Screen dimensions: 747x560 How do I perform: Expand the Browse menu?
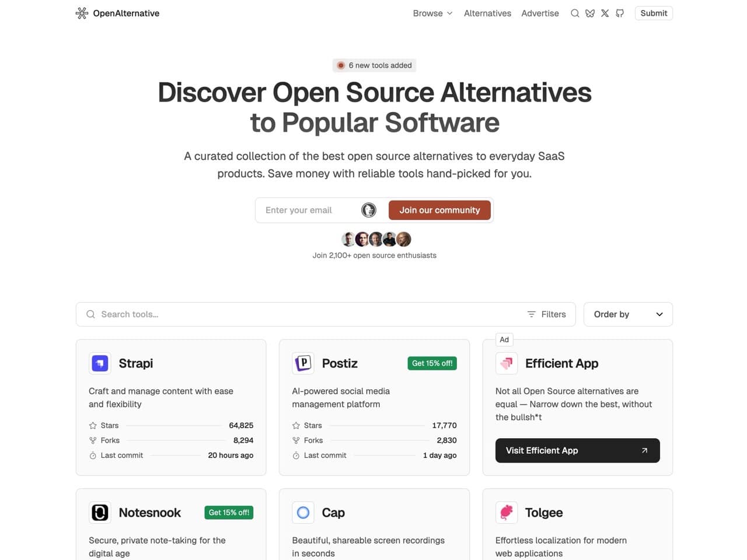[x=432, y=13]
